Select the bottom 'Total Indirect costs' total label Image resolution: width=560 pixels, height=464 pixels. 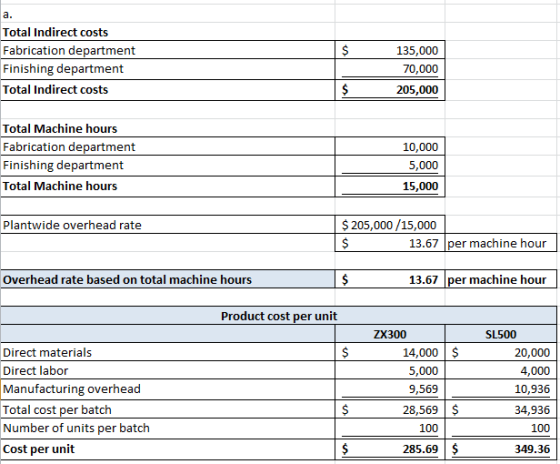click(x=55, y=90)
